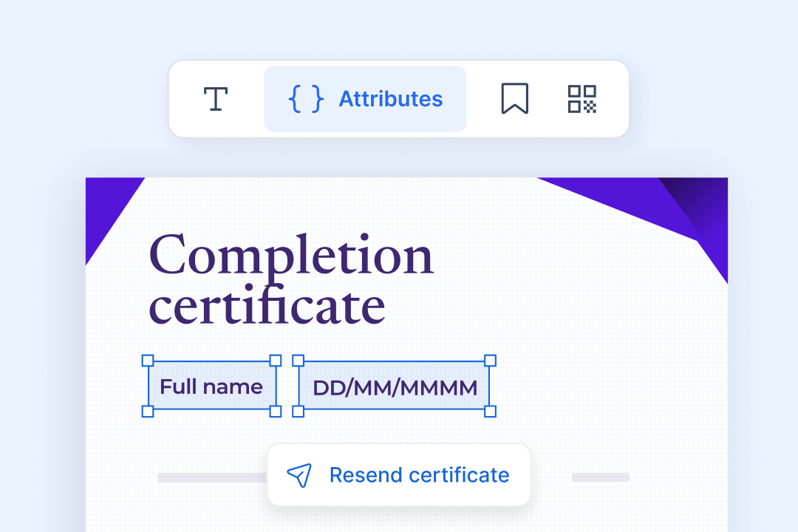Click the bookmark icon in the toolbar
Image resolution: width=798 pixels, height=532 pixels.
click(x=516, y=98)
